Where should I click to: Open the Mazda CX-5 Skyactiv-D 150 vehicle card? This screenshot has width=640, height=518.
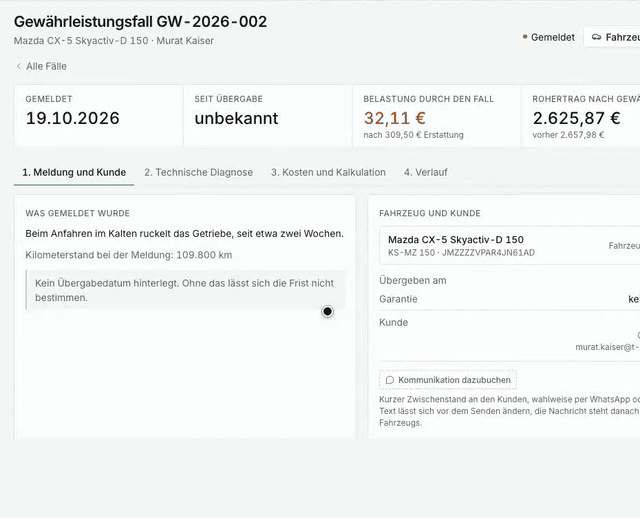pyautogui.click(x=509, y=246)
